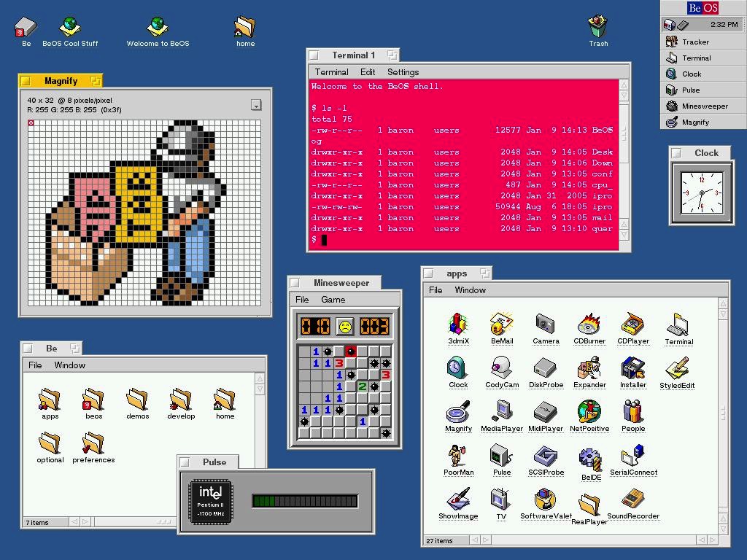Click the red exploded mine cell in Minesweeper
Image resolution: width=747 pixels, height=560 pixels.
click(351, 351)
